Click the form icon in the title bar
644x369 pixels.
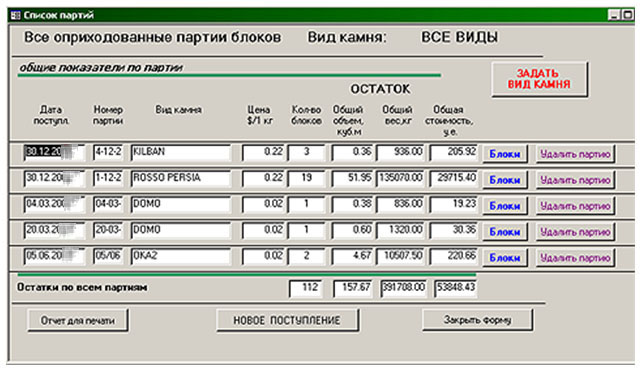point(16,16)
